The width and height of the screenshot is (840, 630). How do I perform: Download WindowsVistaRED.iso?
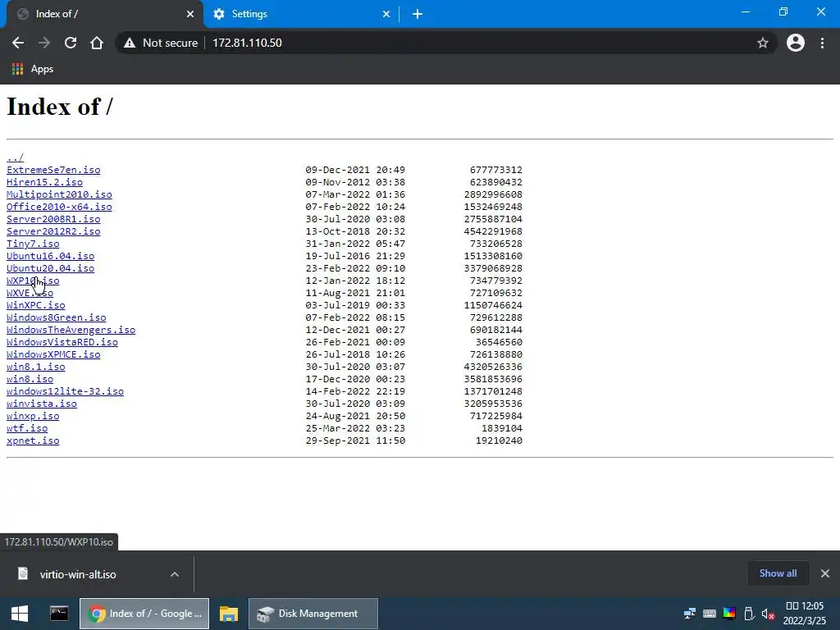[62, 342]
